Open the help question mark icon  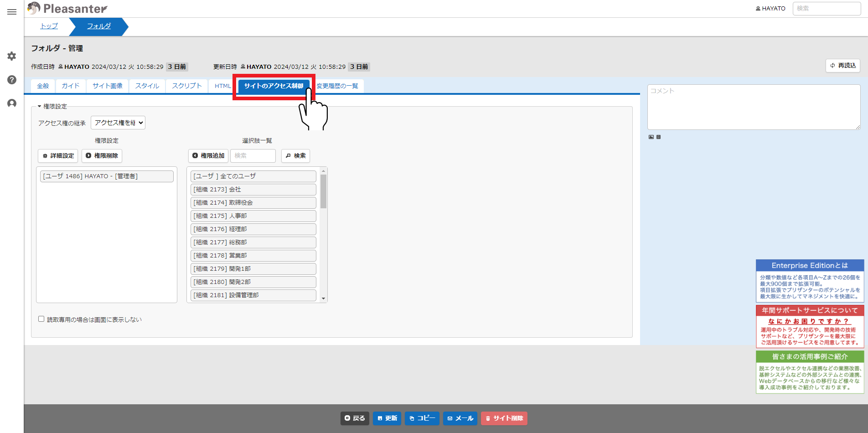pos(12,80)
